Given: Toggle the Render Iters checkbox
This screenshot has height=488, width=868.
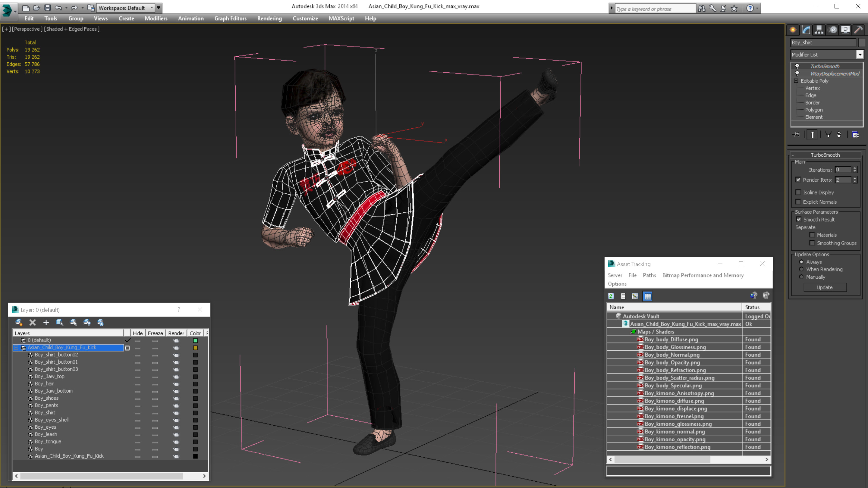Looking at the screenshot, I should 798,180.
